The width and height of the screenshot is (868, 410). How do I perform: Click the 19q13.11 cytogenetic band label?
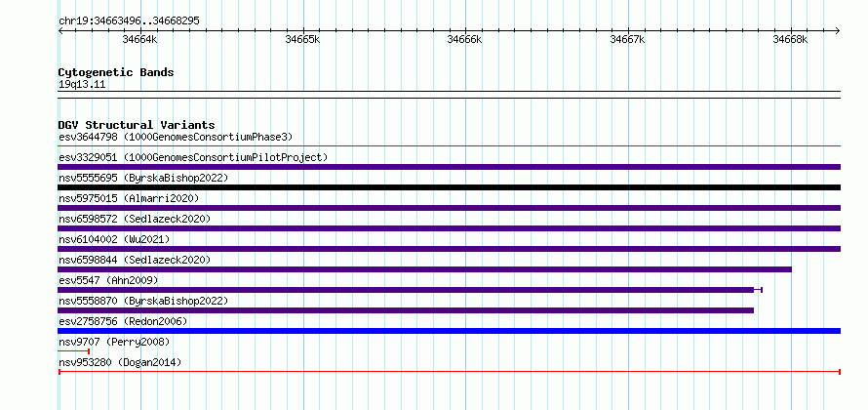coord(82,85)
